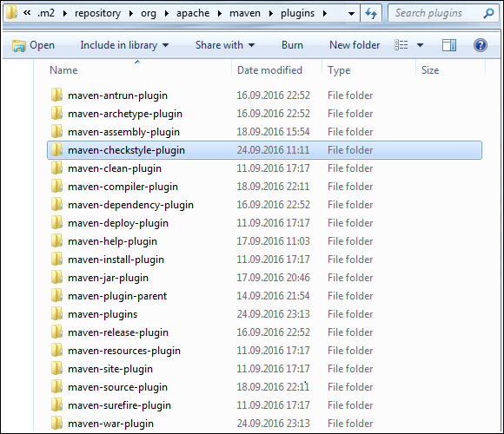The width and height of the screenshot is (504, 434).
Task: Select the maven-antrun-plugin name text
Action: [117, 95]
